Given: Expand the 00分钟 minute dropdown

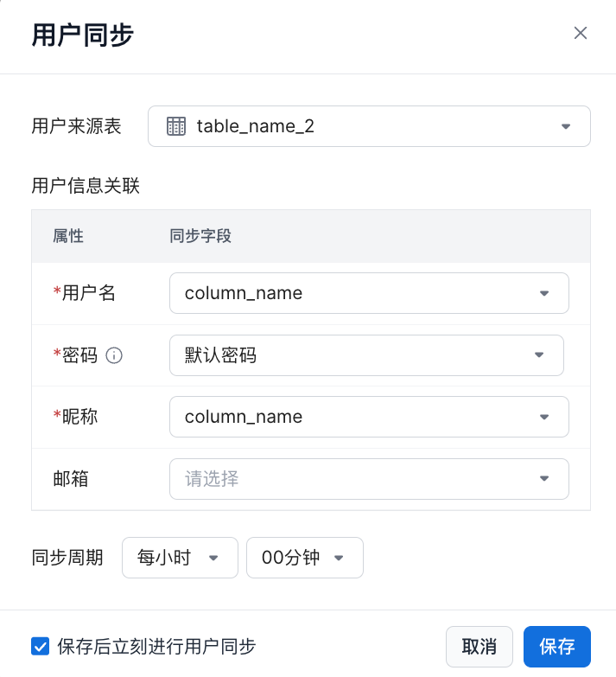Looking at the screenshot, I should (x=304, y=558).
